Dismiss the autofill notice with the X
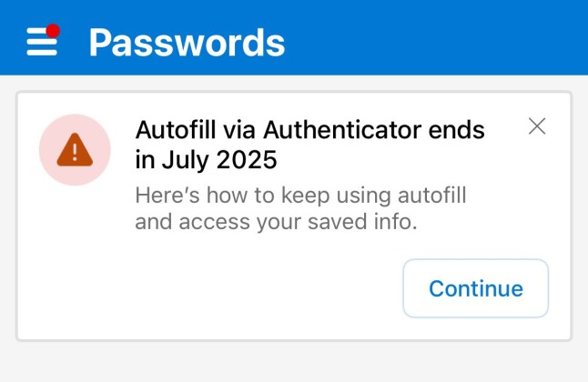588x382 pixels. (537, 126)
